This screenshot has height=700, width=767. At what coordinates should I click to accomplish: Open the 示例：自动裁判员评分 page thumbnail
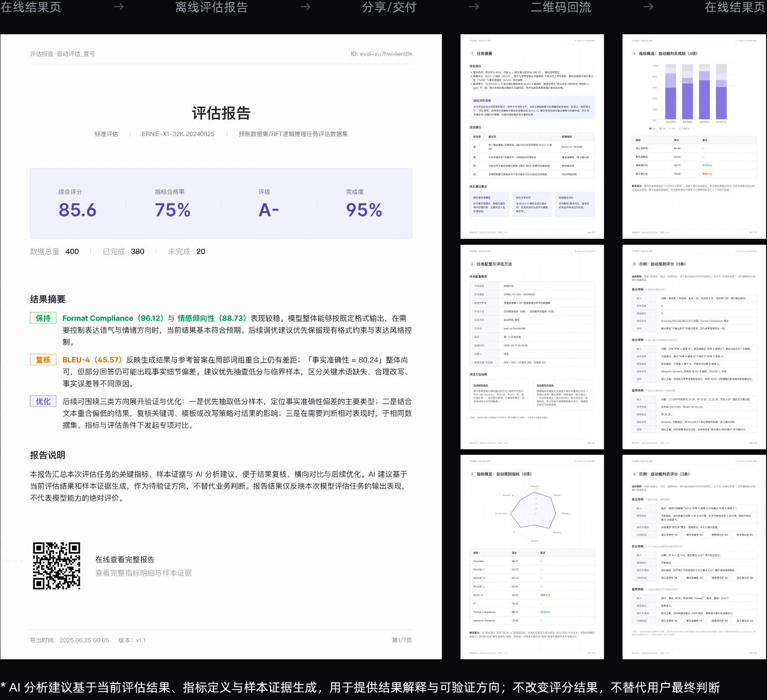(694, 557)
